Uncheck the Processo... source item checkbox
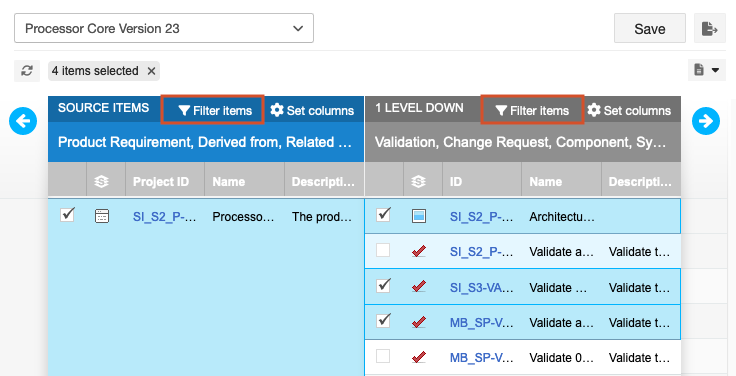 [67, 215]
